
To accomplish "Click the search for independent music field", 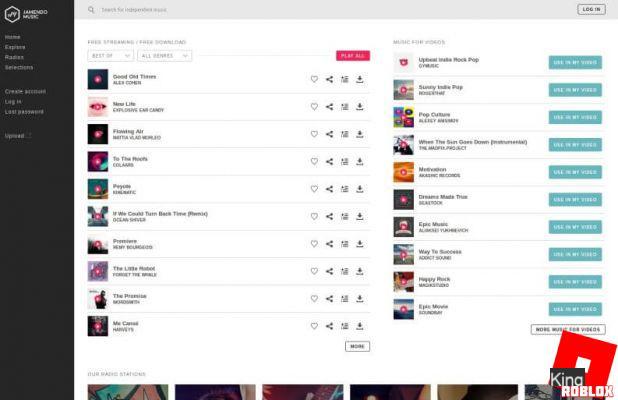I will [200, 9].
